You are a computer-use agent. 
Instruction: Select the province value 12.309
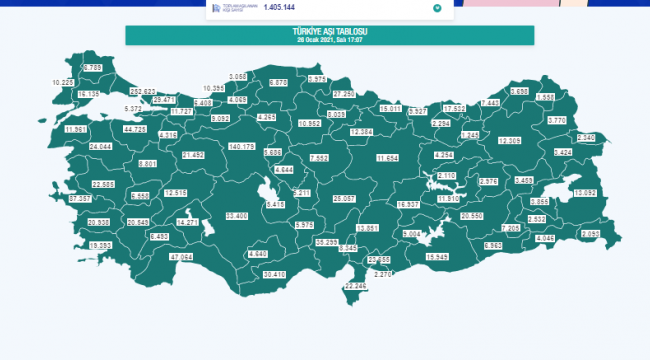[509, 141]
